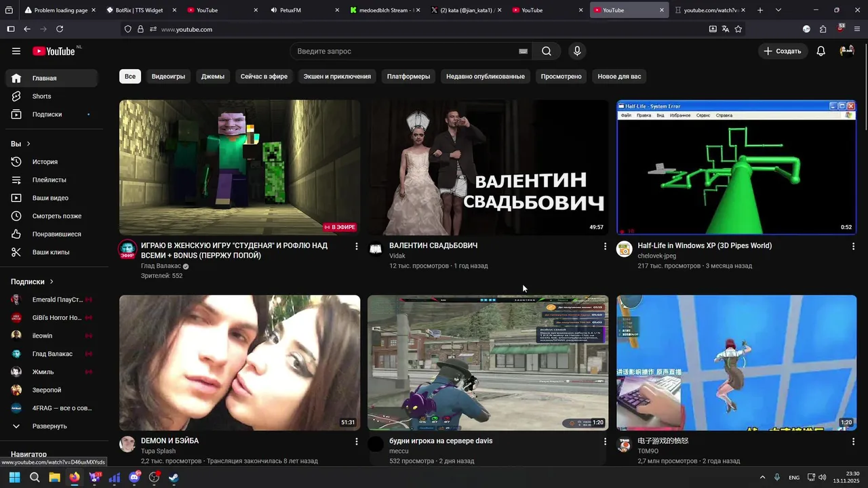Reload the page with browser refresh icon
Image resolution: width=868 pixels, height=488 pixels.
[60, 29]
